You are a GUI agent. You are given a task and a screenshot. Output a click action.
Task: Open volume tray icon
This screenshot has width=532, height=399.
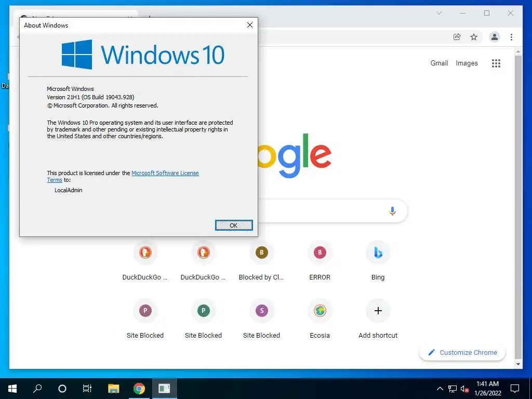click(464, 389)
